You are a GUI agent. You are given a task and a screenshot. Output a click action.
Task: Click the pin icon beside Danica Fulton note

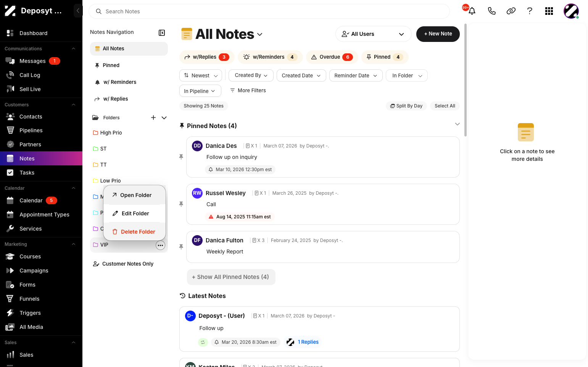181,247
